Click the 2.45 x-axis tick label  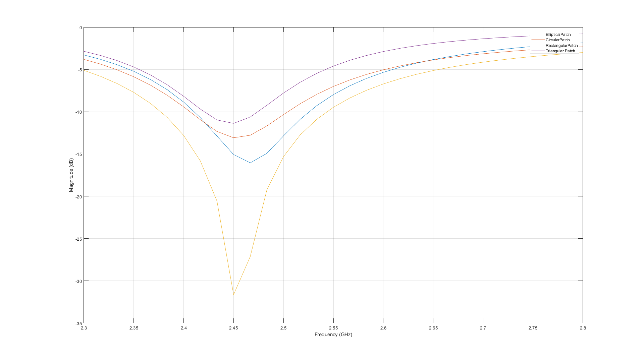coord(233,328)
